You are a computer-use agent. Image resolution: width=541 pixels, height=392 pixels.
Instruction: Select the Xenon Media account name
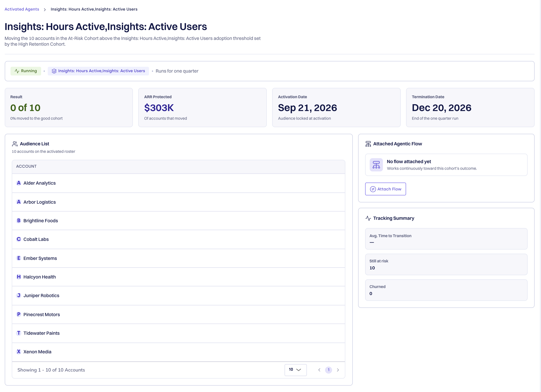click(37, 352)
